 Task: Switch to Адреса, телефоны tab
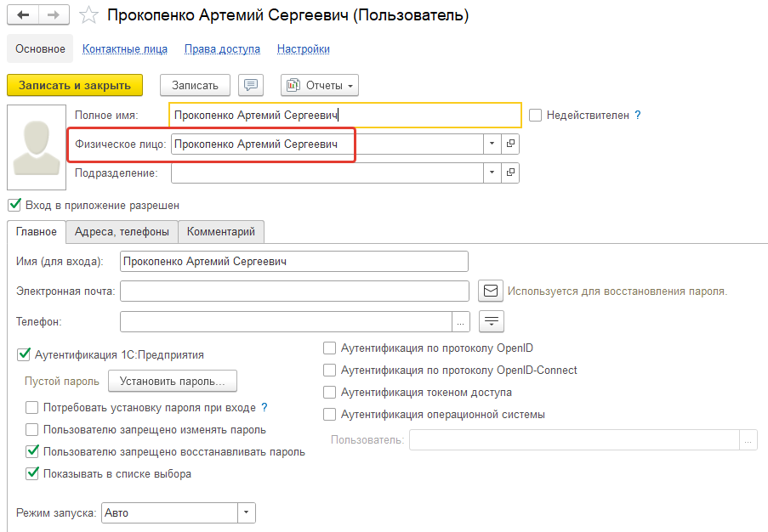point(122,231)
